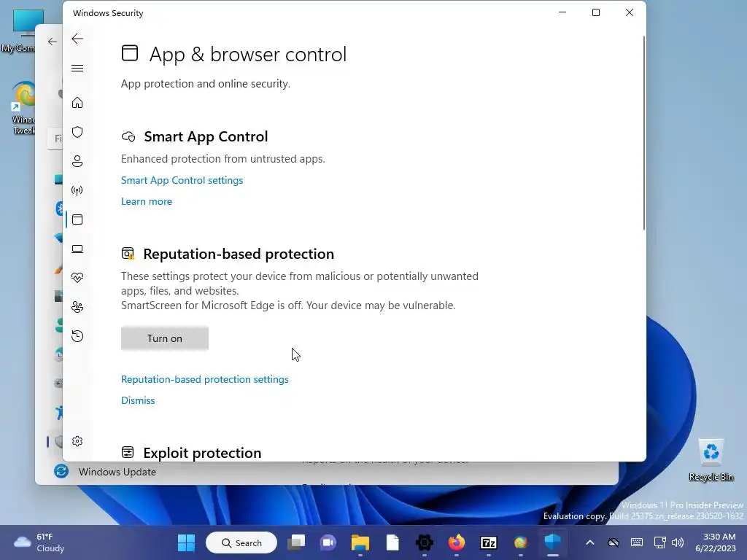The height and width of the screenshot is (560, 747).
Task: Open the Chat app on taskbar
Action: point(328,542)
